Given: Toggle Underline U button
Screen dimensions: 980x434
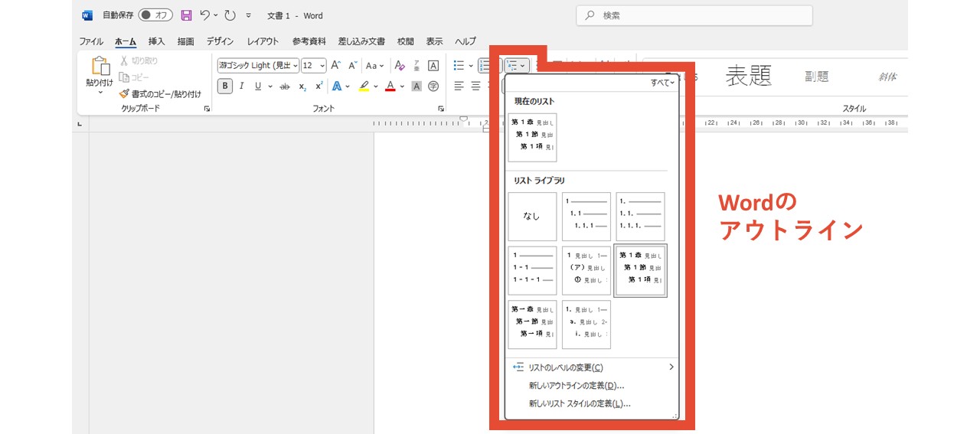Looking at the screenshot, I should tap(258, 86).
